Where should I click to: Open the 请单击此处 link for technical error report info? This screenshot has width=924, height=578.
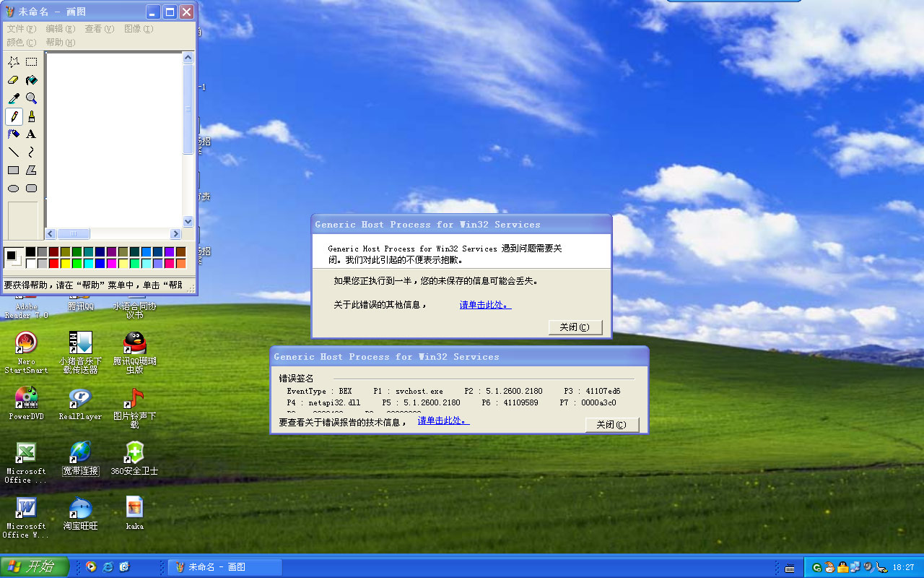(443, 420)
